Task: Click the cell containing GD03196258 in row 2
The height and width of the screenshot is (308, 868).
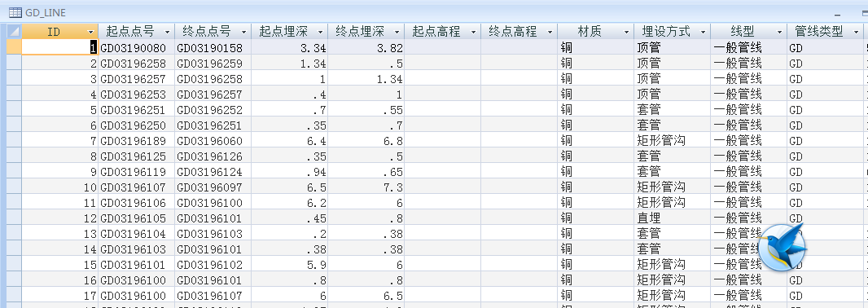Action: (x=137, y=63)
